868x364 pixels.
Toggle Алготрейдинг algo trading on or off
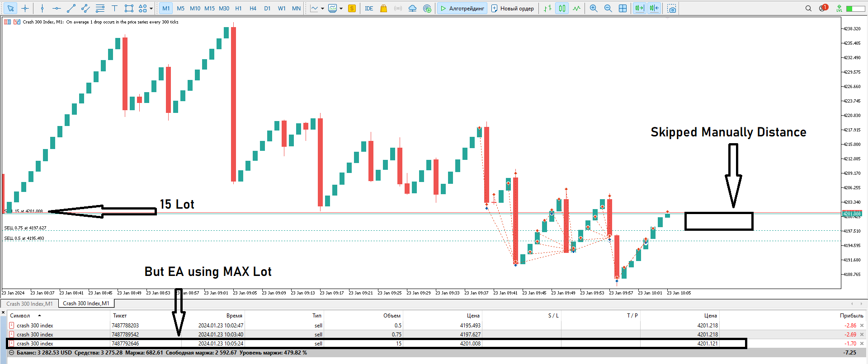tap(462, 8)
